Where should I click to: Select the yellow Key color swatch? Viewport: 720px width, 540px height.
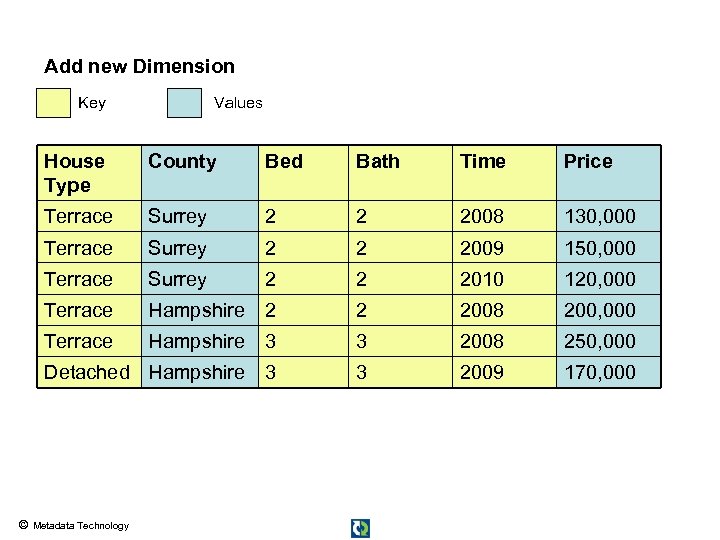pyautogui.click(x=53, y=103)
